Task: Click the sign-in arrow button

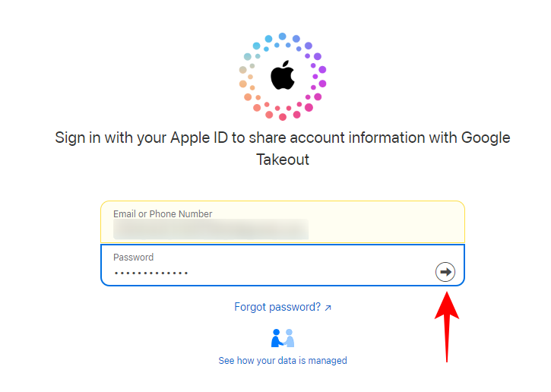Action: click(x=445, y=272)
